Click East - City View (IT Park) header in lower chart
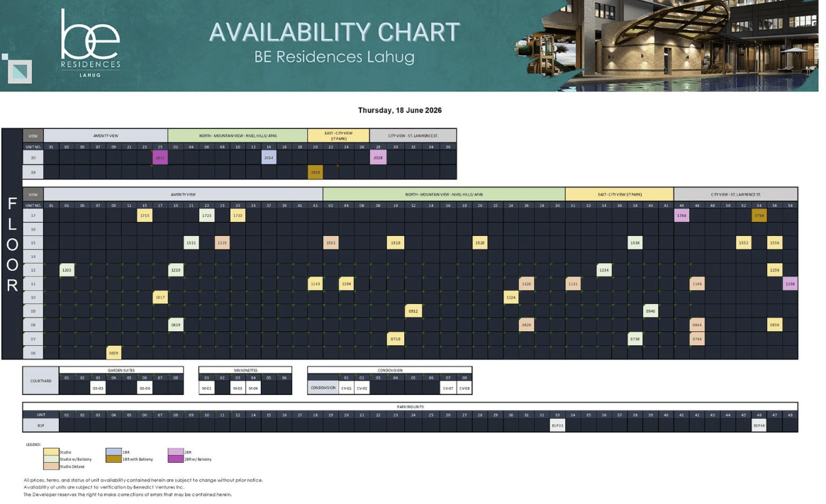This screenshot has height=504, width=826. coord(620,194)
